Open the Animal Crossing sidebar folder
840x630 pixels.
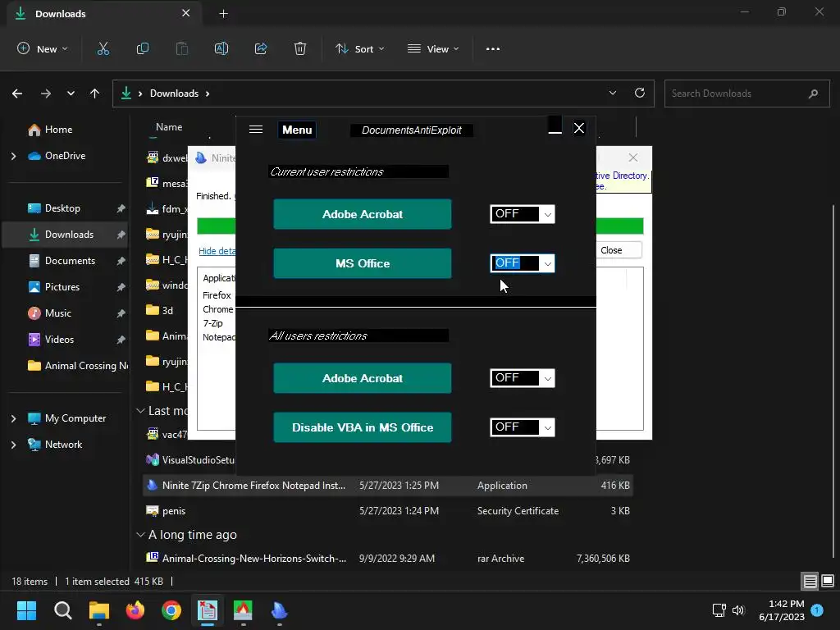coord(78,365)
